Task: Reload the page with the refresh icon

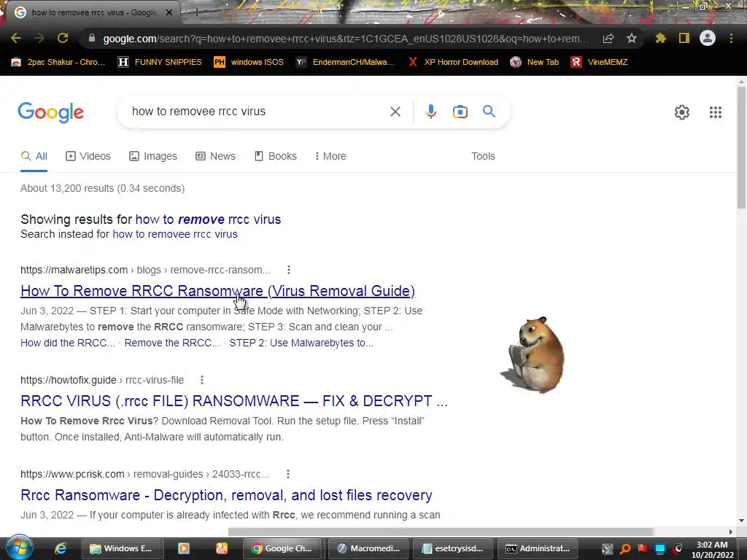Action: coord(63,38)
